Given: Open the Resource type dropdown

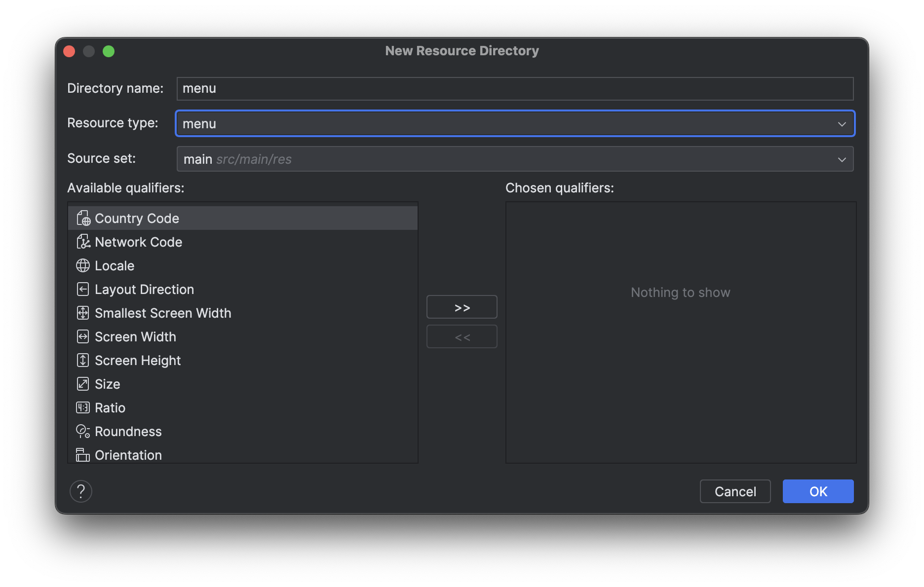Looking at the screenshot, I should coord(515,123).
